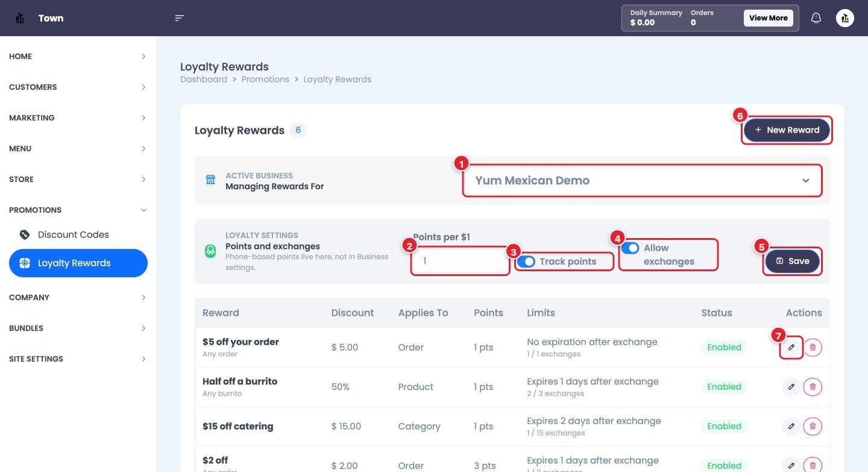Click the Active Business store icon

210,180
